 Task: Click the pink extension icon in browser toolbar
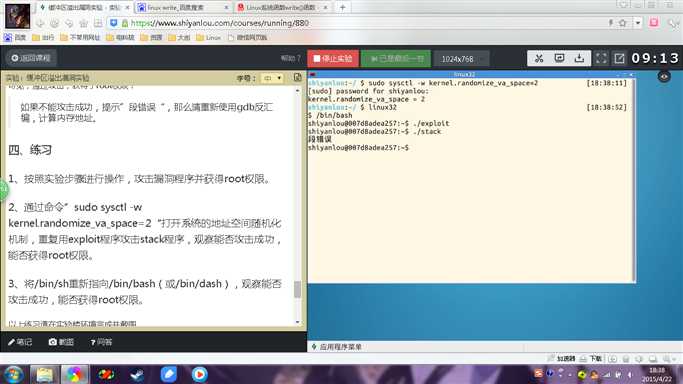click(x=654, y=23)
